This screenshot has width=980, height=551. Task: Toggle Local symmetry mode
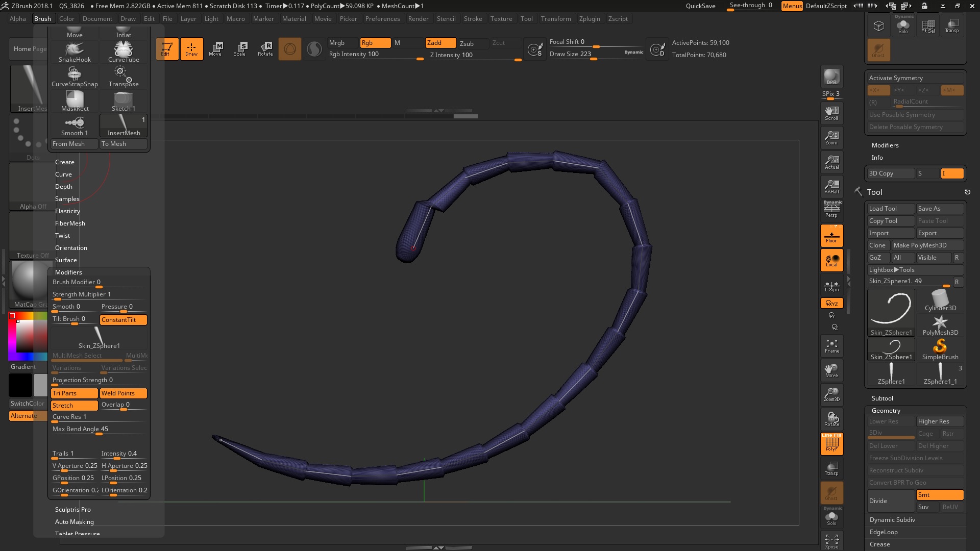tap(831, 260)
